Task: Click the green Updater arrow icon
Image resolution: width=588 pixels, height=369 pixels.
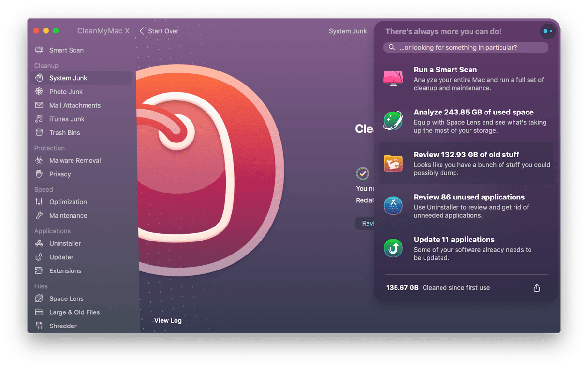Action: 393,248
